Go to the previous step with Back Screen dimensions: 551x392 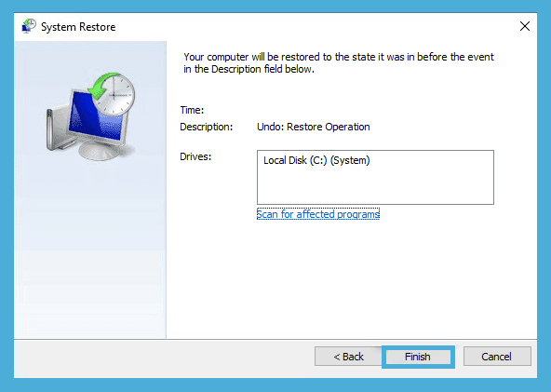[348, 357]
